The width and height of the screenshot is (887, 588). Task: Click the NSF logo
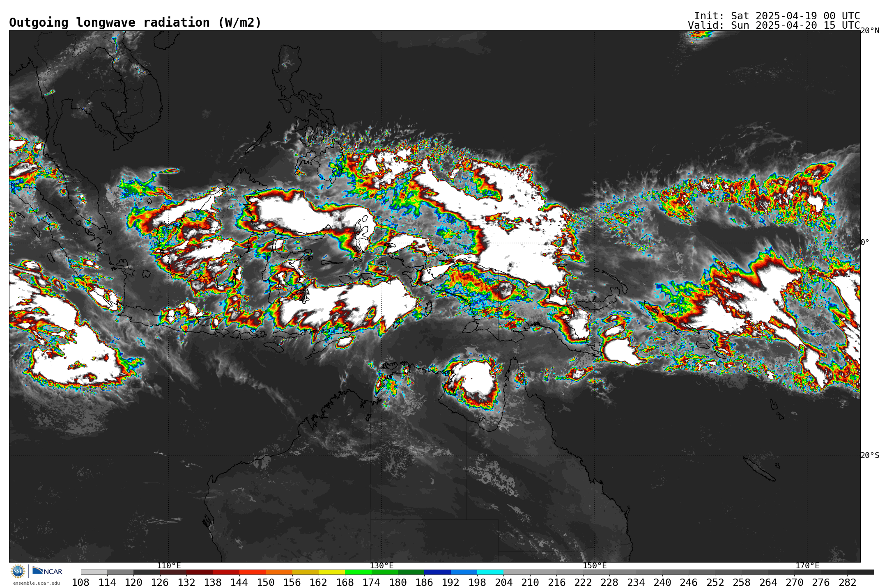point(18,571)
